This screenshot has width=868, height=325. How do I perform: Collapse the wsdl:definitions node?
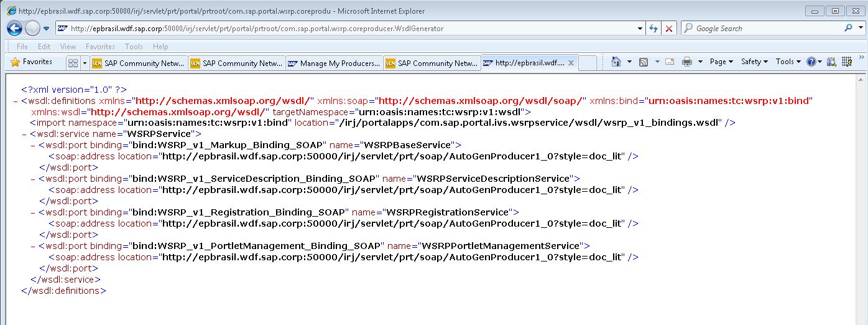point(16,100)
